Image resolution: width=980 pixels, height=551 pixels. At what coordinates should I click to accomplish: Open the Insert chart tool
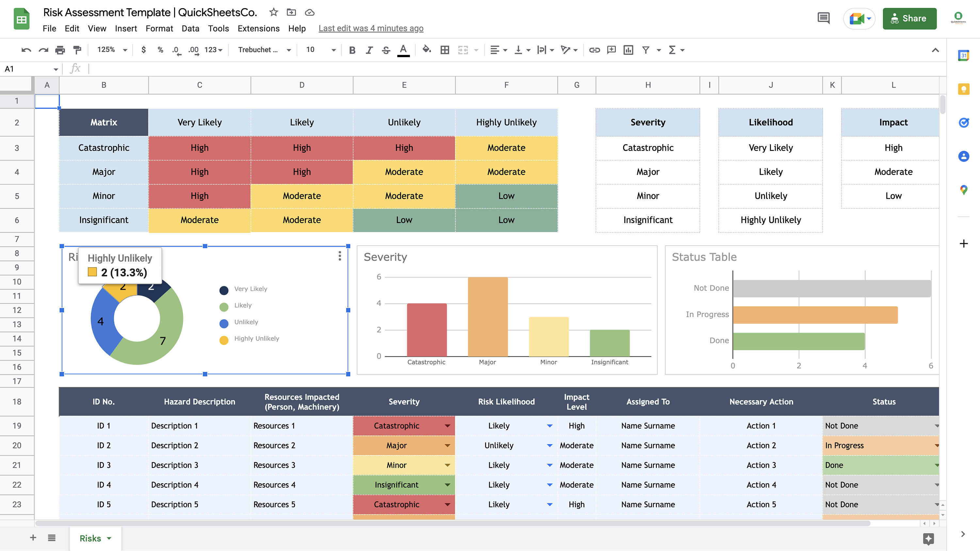(628, 49)
